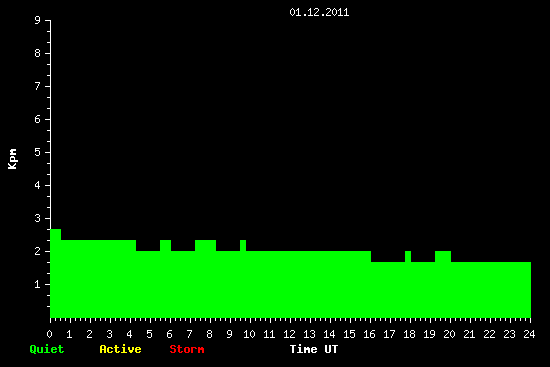The image size is (550, 367).
Task: Click the Time UT axis label
Action: click(314, 349)
